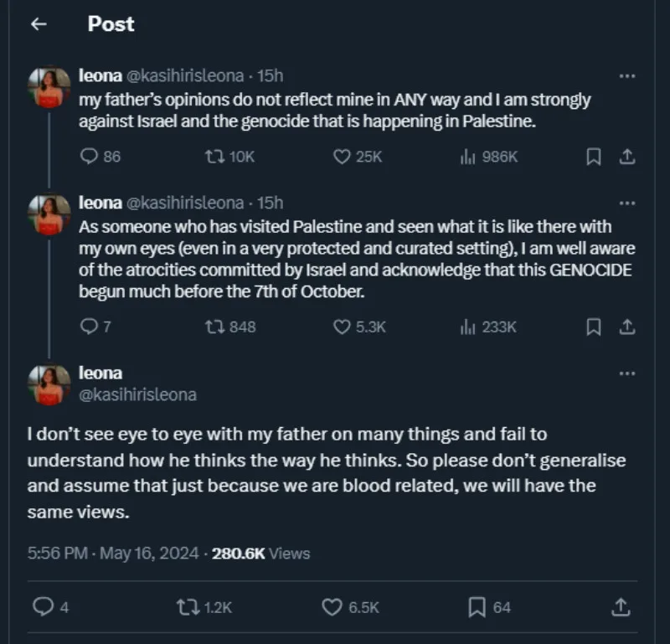Bookmark the main post with 64 bookmarks

click(477, 607)
